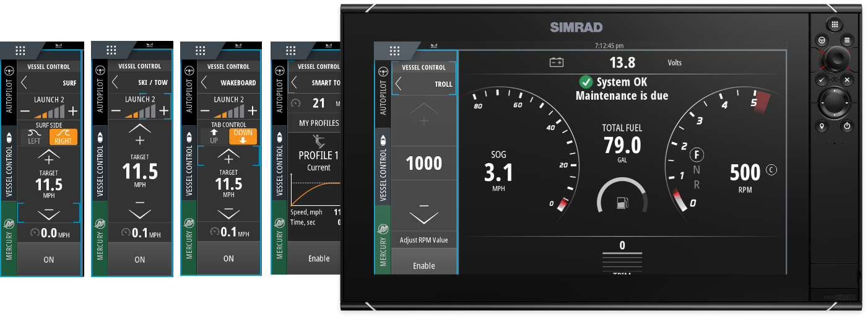Open apps grid on main Simrad screen
Image resolution: width=868 pixels, height=318 pixels.
pyautogui.click(x=393, y=51)
